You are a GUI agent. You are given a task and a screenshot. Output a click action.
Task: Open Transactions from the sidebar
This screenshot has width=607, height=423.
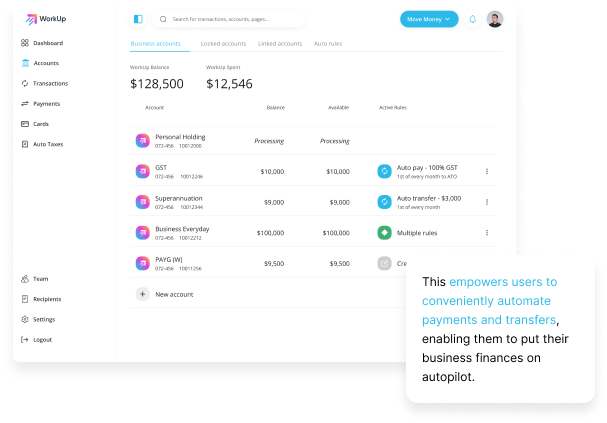pos(45,83)
